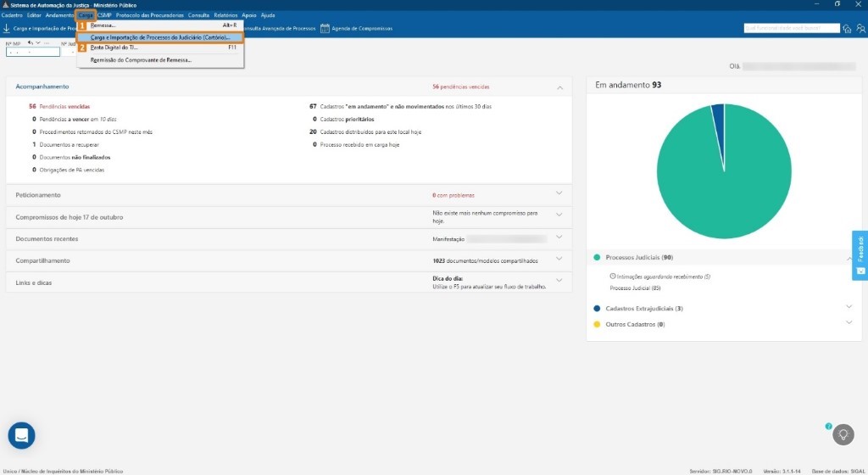Expand the Links e dicas section

tap(559, 280)
